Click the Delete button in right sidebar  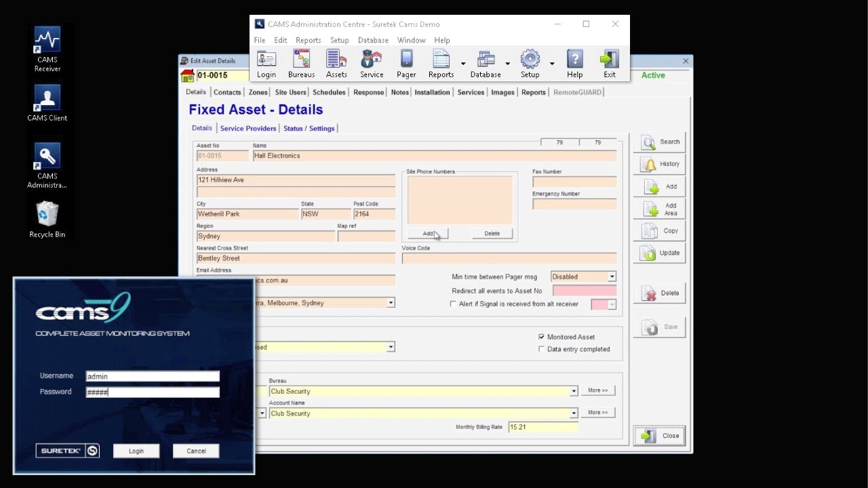(x=660, y=293)
